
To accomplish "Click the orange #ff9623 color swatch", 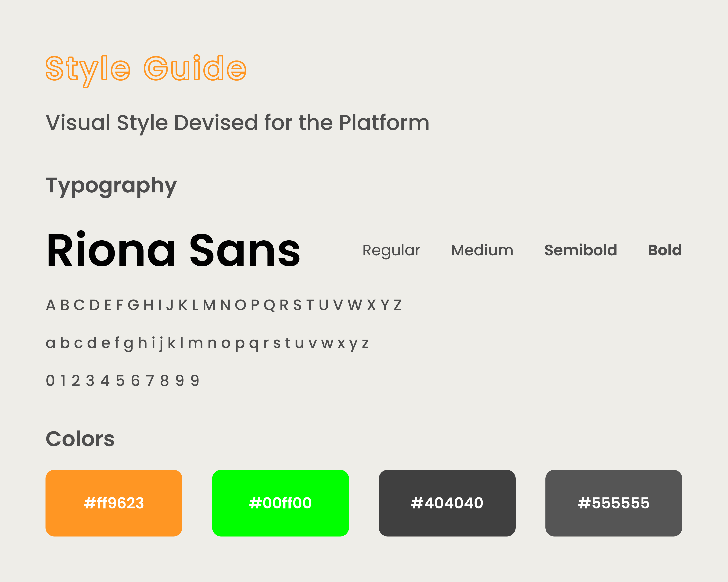I will (x=114, y=503).
